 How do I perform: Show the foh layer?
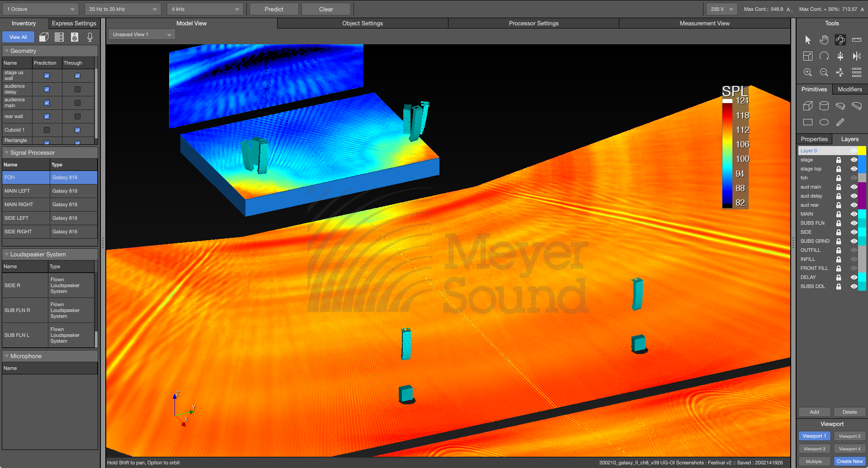[x=854, y=178]
